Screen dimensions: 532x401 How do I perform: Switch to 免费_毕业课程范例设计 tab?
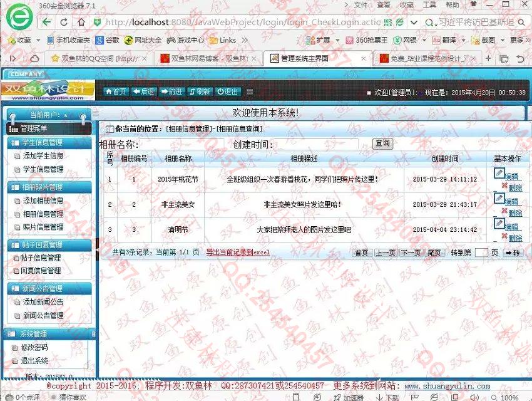click(427, 58)
